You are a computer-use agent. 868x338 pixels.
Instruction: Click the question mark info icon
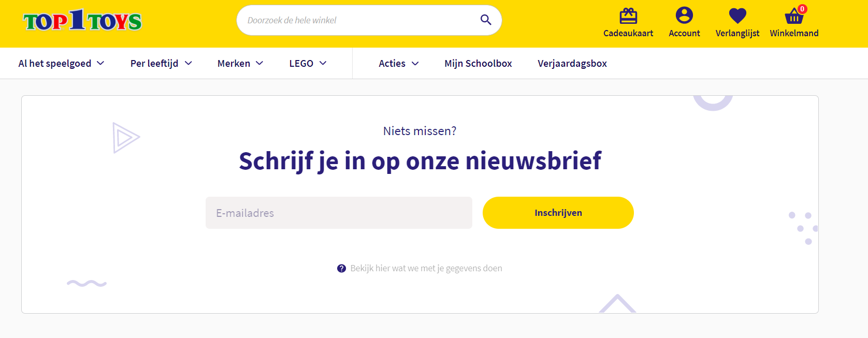click(x=341, y=268)
